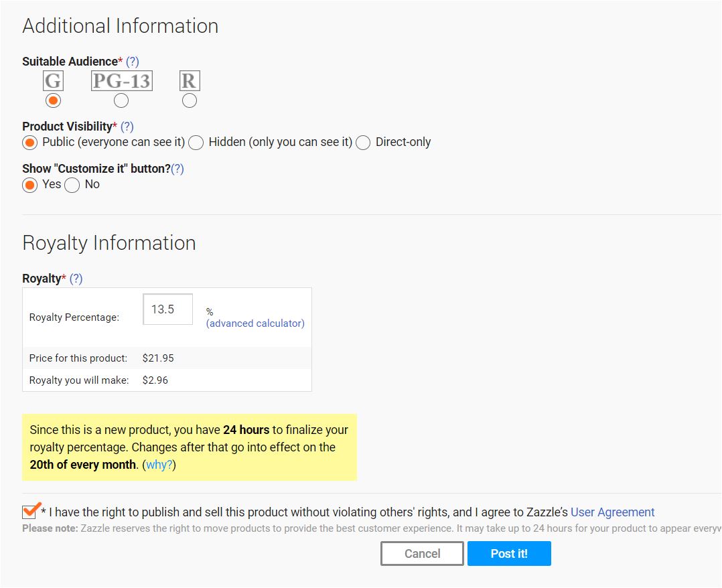Select the G audience rating icon
722x588 pixels.
[x=53, y=81]
